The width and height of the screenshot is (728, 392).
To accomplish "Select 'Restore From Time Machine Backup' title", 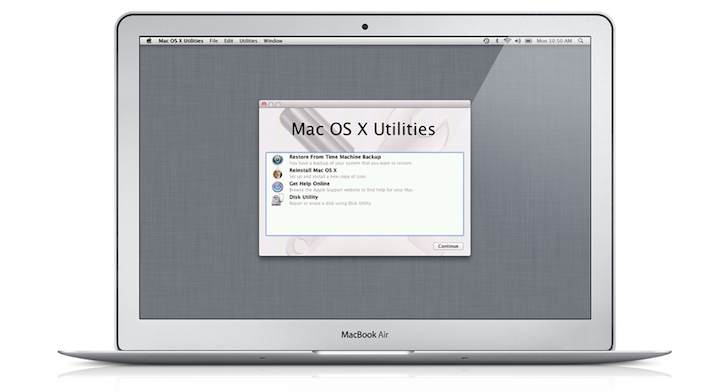I will 335,157.
